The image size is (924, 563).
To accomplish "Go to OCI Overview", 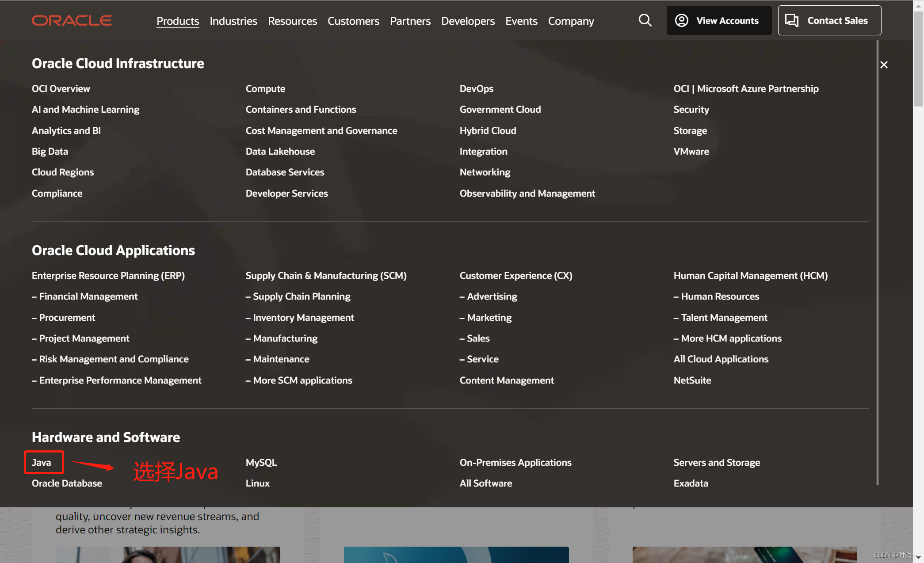I will (x=61, y=88).
